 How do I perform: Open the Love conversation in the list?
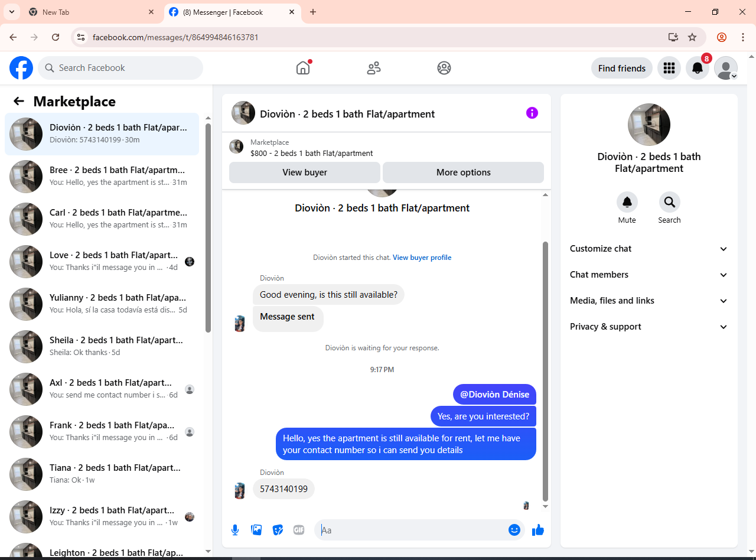[102, 262]
